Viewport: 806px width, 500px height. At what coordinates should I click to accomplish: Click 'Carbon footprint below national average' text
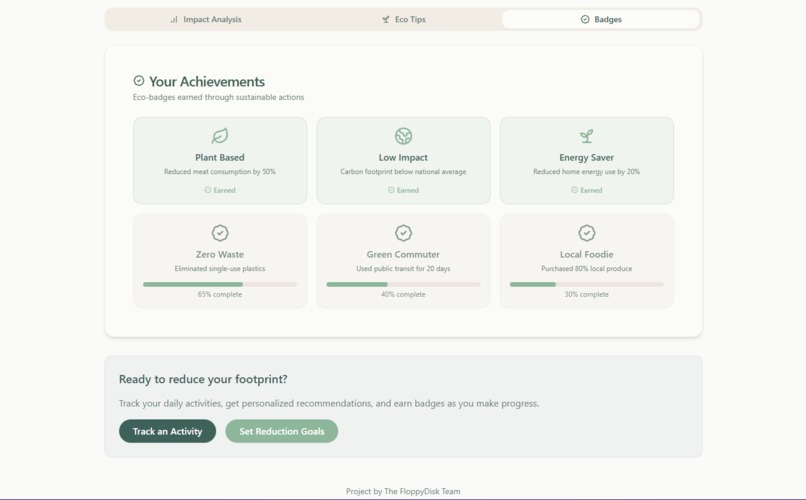click(x=404, y=172)
